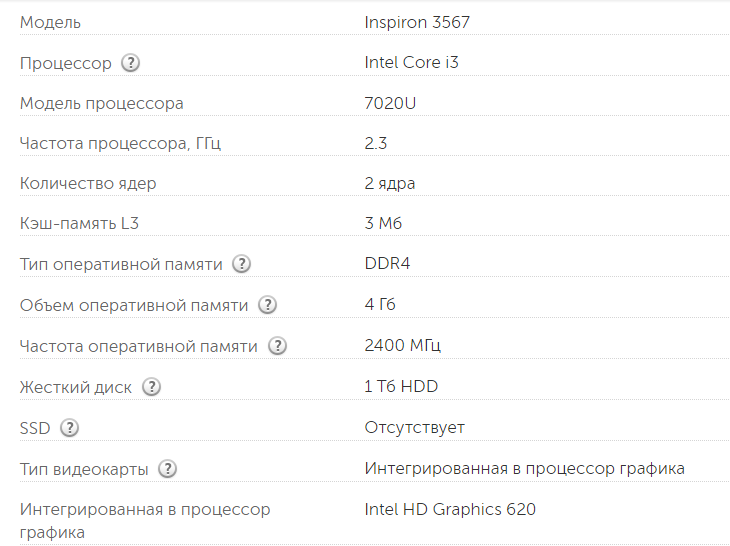Select the Интегрированная в процессор графика value text
Screen dimensions: 730x546
click(525, 468)
